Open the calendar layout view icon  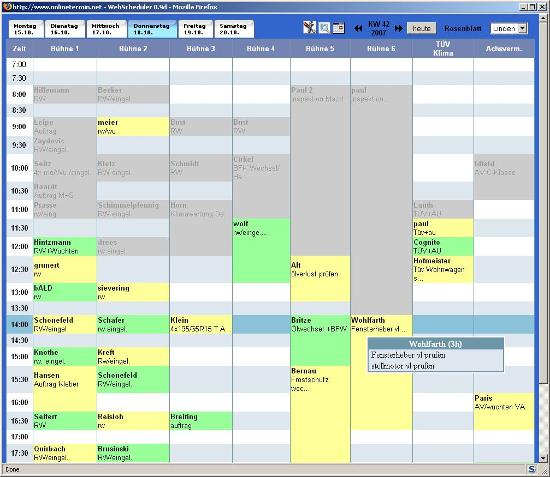coord(338,28)
